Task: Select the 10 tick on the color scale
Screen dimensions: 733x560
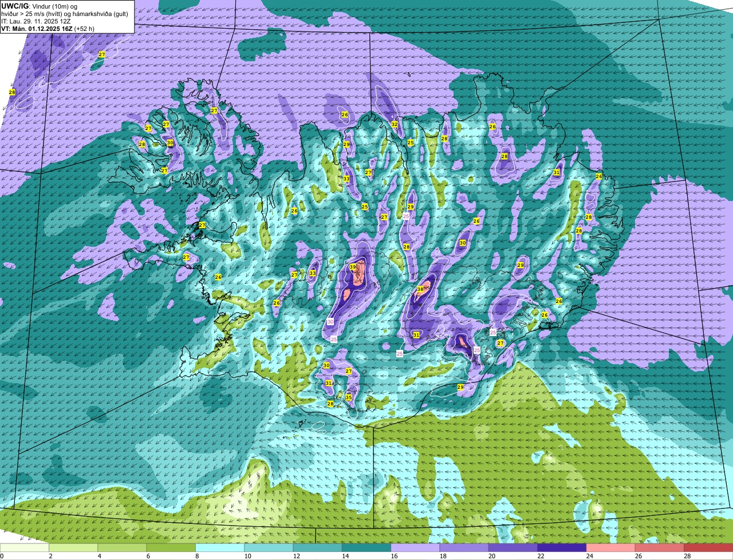Action: (247, 556)
